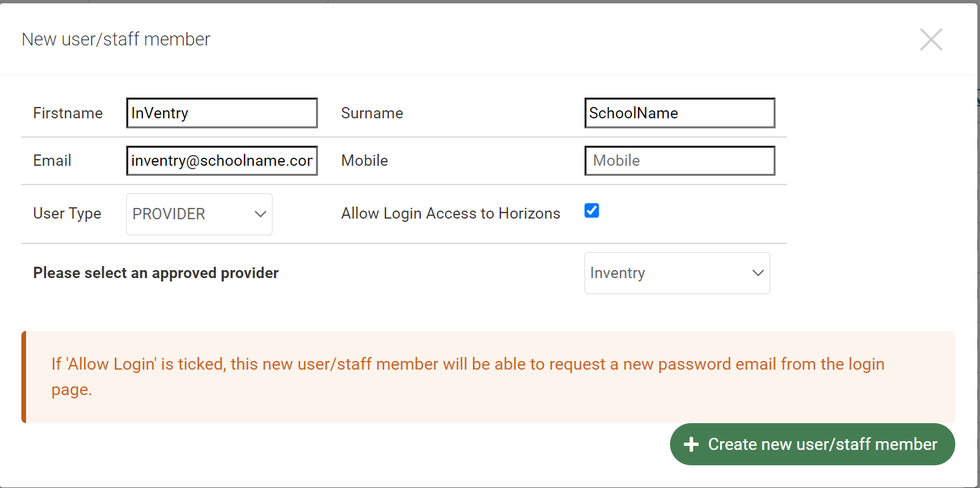Click the Surname label

(372, 113)
